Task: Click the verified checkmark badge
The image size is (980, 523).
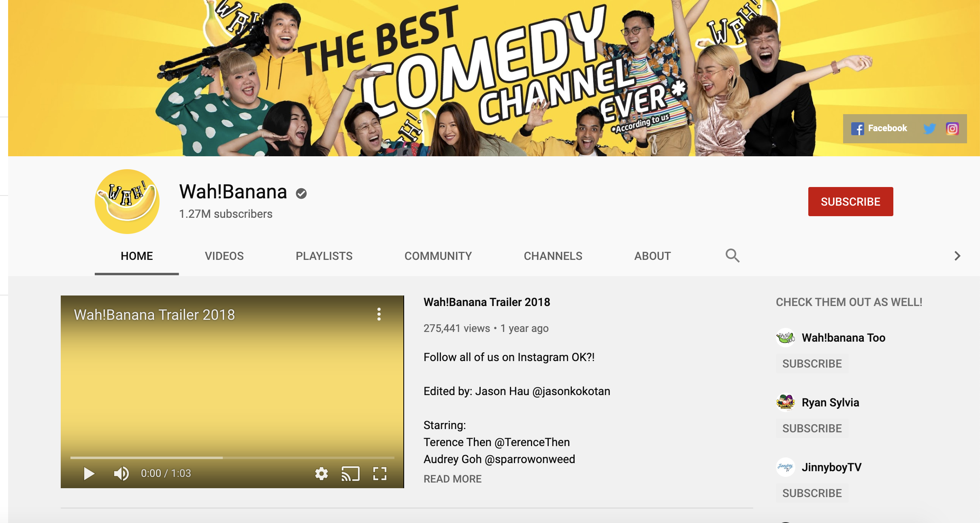Action: coord(301,193)
